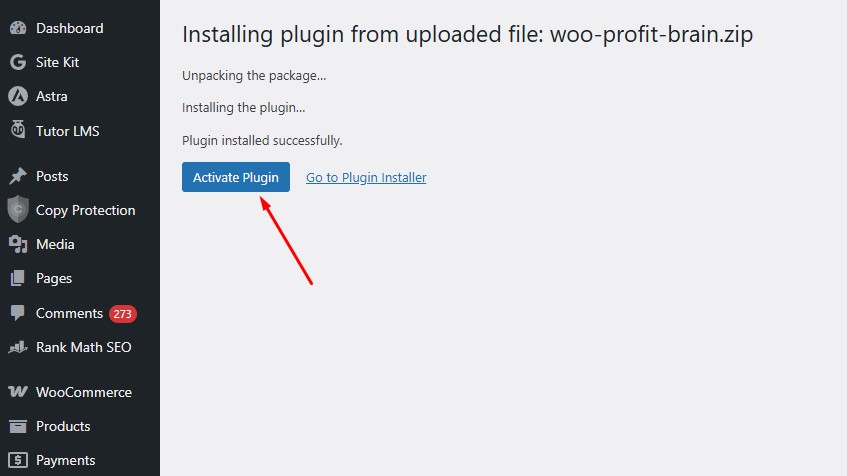847x476 pixels.
Task: Click the Tutor LMS owl icon
Action: [x=17, y=130]
